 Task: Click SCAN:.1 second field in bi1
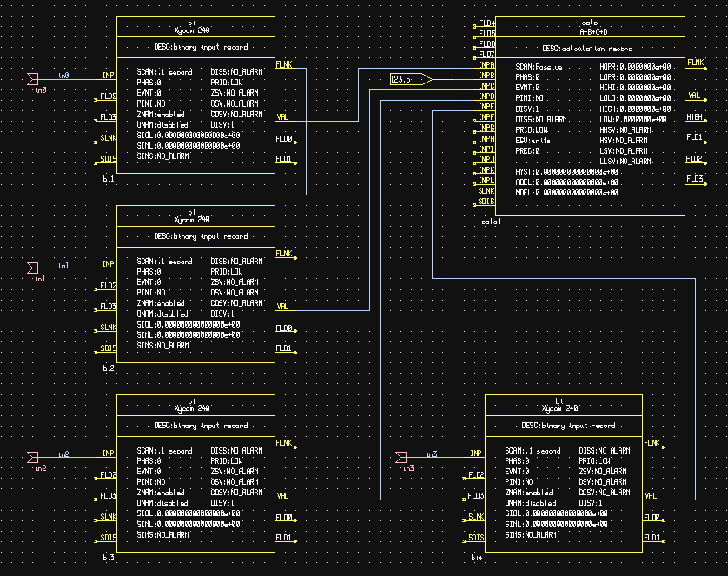(164, 72)
